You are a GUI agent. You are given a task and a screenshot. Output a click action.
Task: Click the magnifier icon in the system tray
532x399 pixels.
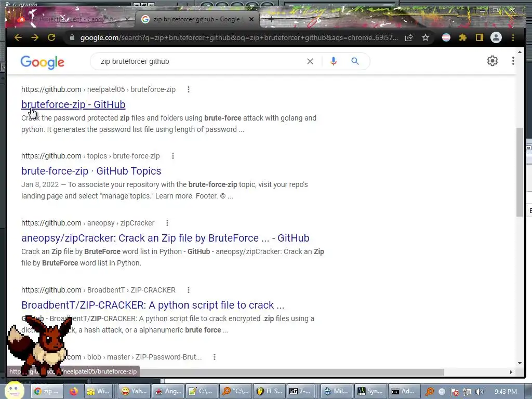[430, 392]
